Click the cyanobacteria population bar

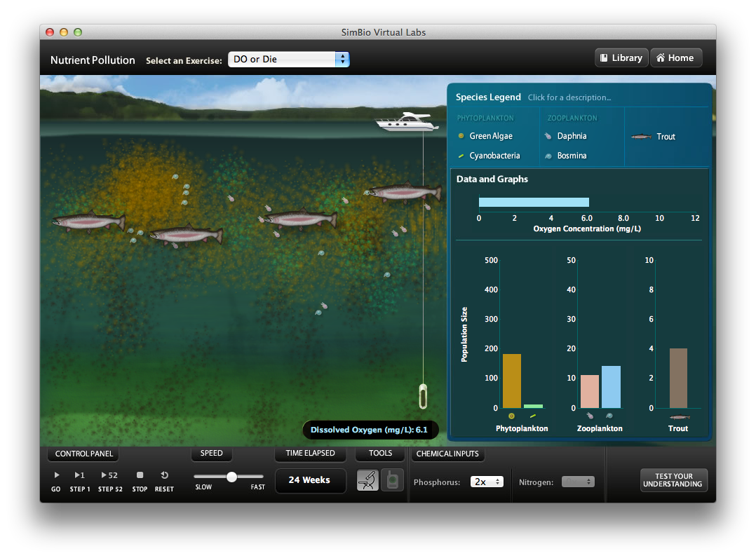pos(533,406)
